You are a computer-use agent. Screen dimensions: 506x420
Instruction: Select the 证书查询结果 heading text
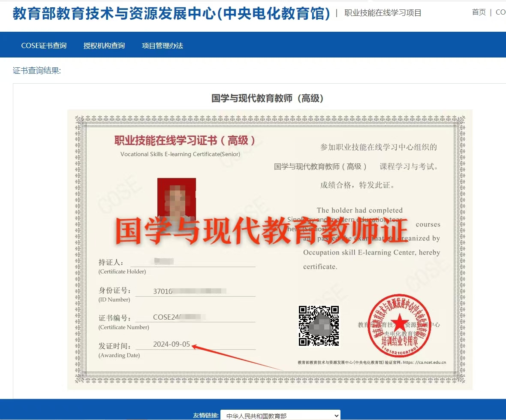(37, 70)
